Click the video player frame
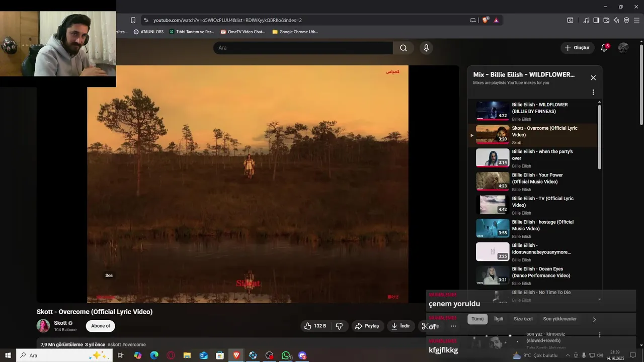 [248, 184]
